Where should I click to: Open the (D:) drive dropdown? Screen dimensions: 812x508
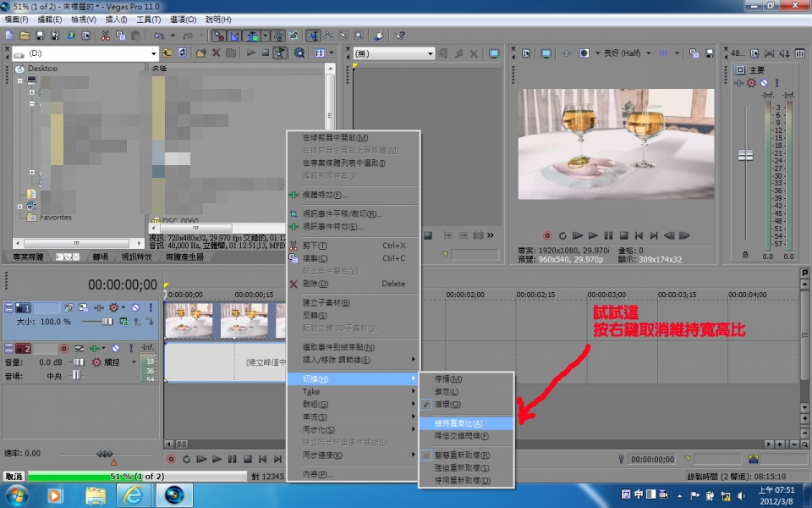[x=154, y=52]
